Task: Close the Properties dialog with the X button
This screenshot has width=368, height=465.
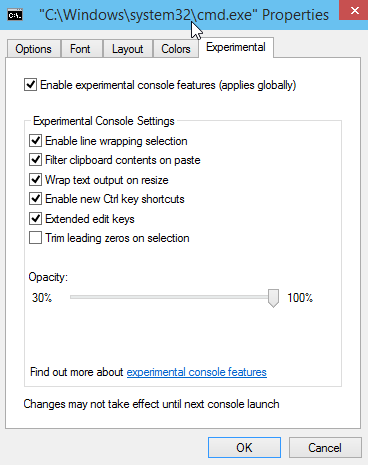Action: pos(354,10)
